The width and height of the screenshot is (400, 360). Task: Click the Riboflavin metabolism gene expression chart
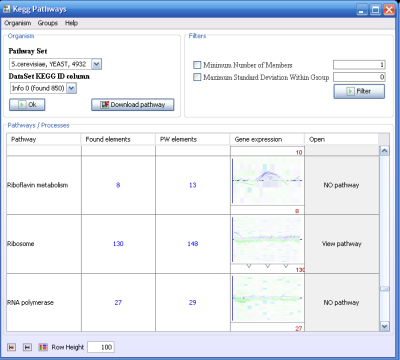coord(267,181)
